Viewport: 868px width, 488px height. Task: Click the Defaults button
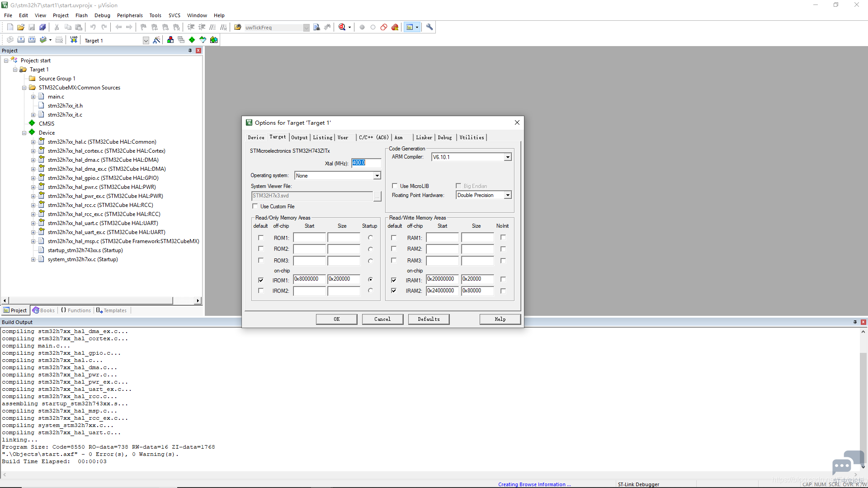click(429, 319)
